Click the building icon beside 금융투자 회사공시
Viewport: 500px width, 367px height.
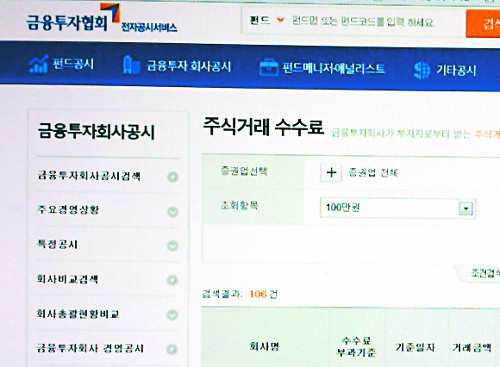131,64
